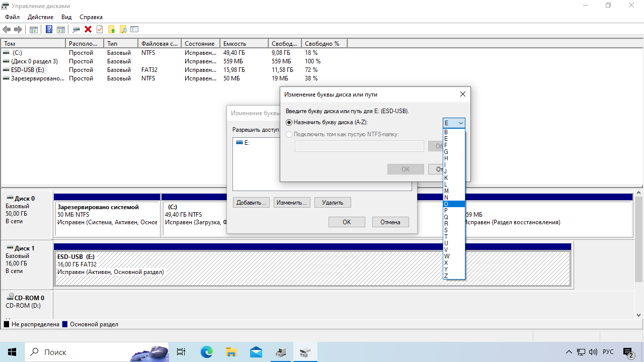Click the Properties checkmark page toolbar icon
This screenshot has width=644, height=362.
[x=100, y=30]
